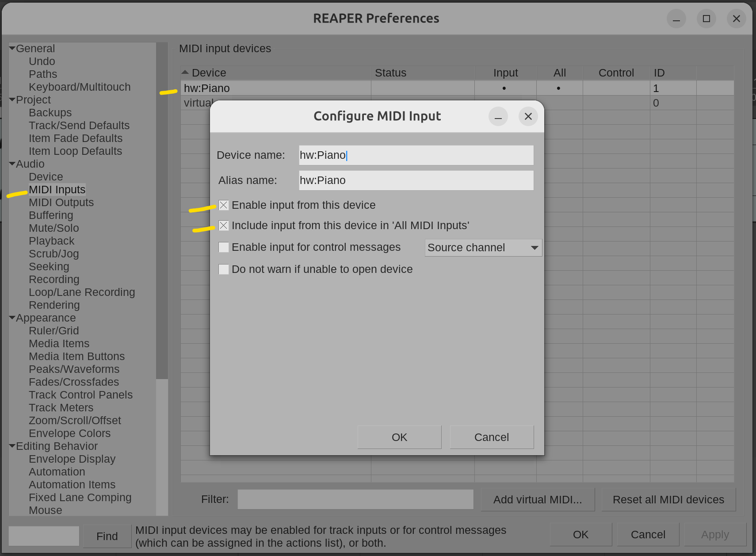Select MIDI Outputs in the tree
Viewport: 756px width, 556px height.
61,203
